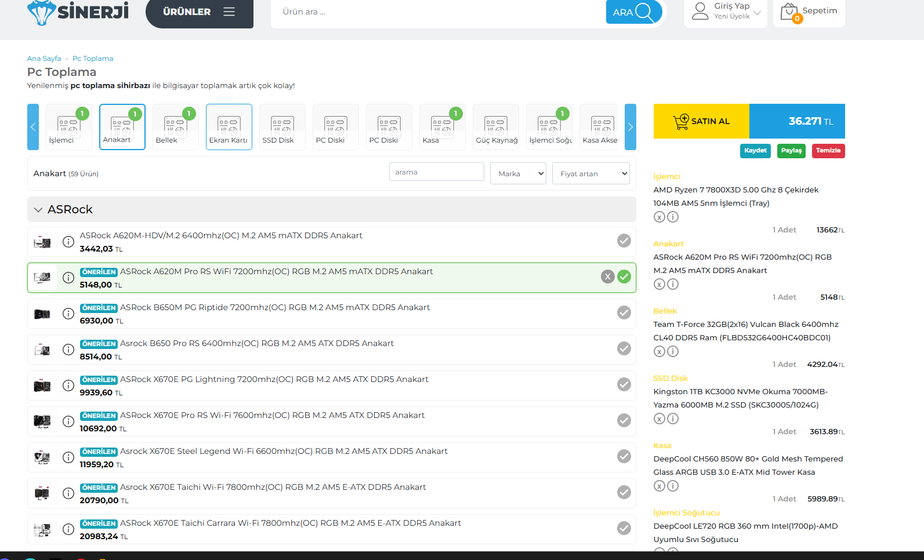Remove A620M Pro RS WiFi with X in list
Screen dimensions: 924x560
coord(607,277)
